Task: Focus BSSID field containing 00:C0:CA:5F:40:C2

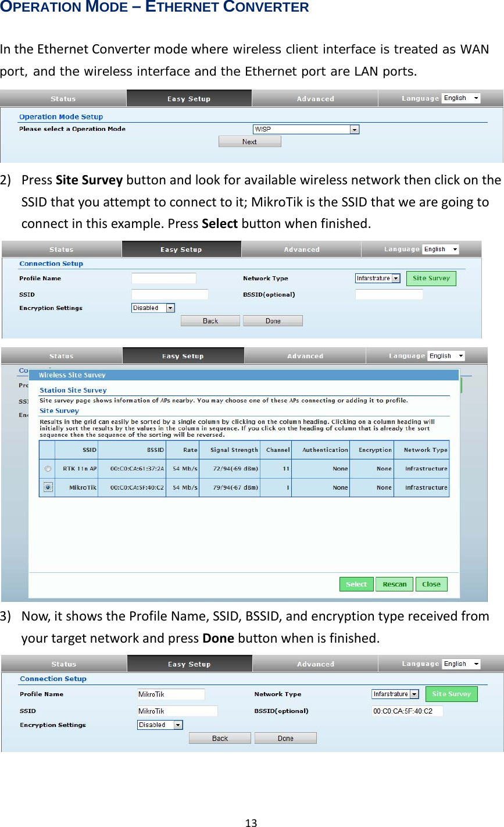Action: click(407, 711)
